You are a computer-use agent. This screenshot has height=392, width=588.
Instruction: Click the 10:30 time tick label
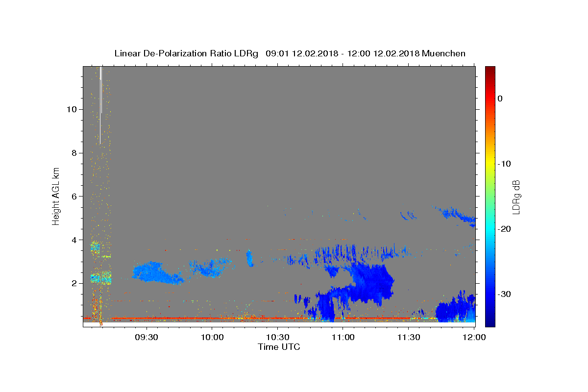[x=278, y=337]
